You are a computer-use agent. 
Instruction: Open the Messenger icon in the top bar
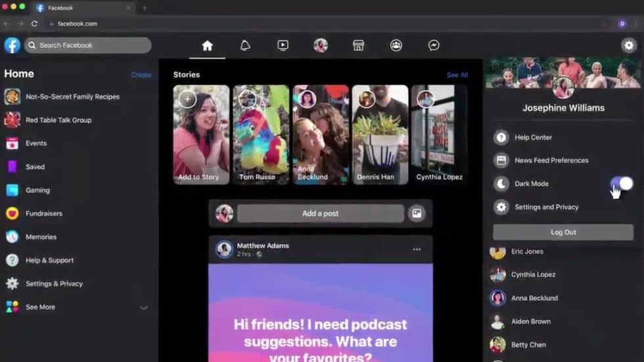point(434,45)
